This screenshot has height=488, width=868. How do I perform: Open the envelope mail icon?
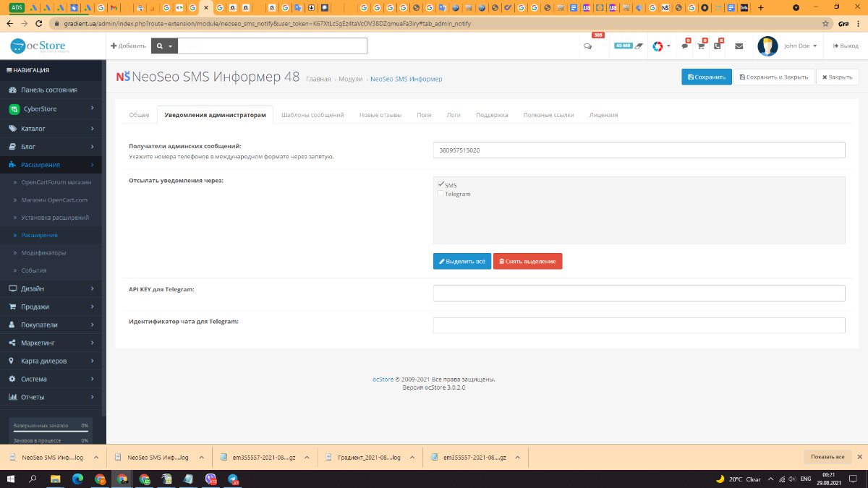click(x=739, y=46)
